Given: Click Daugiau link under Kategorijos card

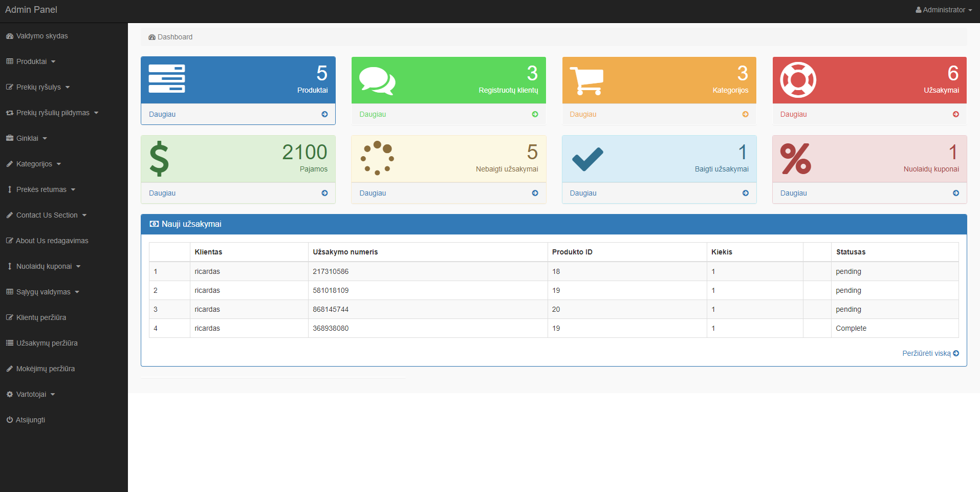Looking at the screenshot, I should pyautogui.click(x=583, y=114).
